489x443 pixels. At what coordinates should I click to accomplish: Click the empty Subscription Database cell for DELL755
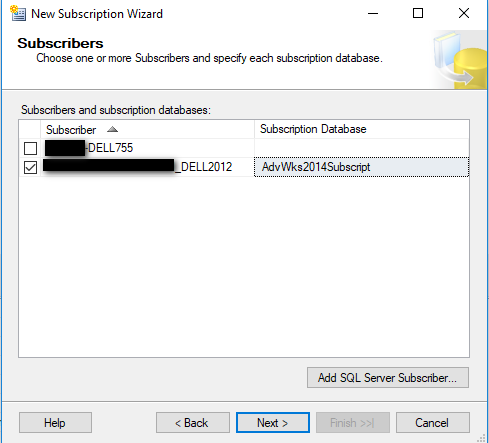coord(361,148)
